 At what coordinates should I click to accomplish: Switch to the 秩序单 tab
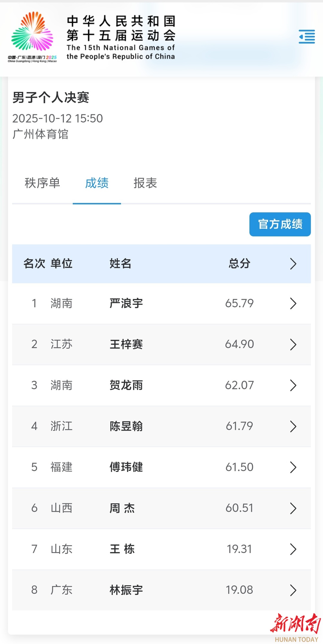tap(42, 183)
